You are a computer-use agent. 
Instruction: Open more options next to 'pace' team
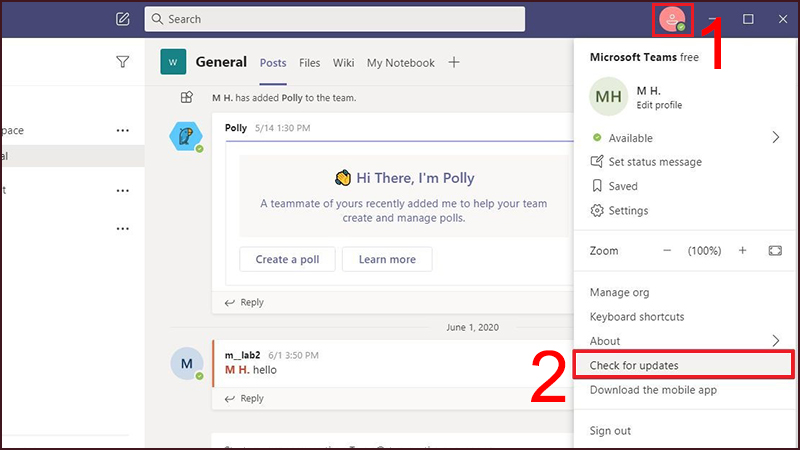(x=122, y=131)
